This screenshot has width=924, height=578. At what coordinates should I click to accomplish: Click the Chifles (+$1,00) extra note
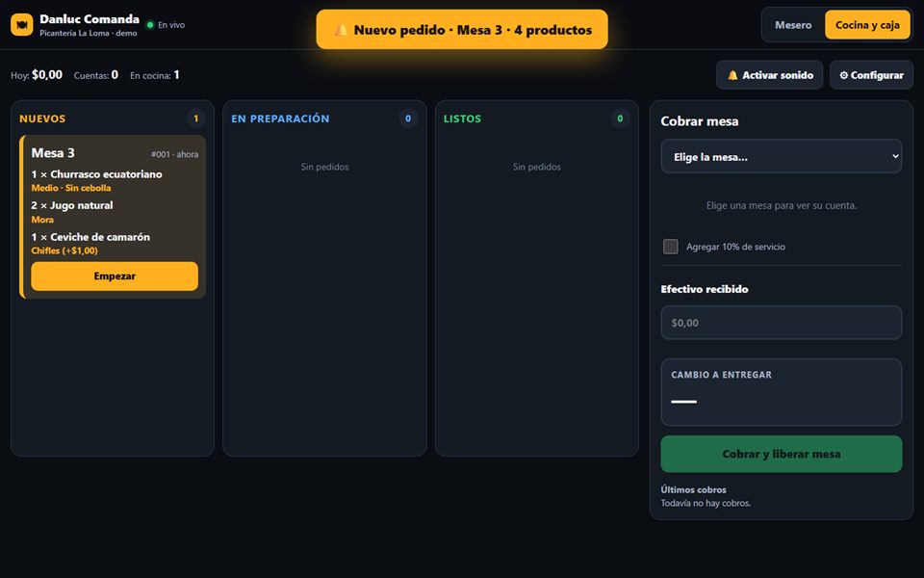point(64,250)
